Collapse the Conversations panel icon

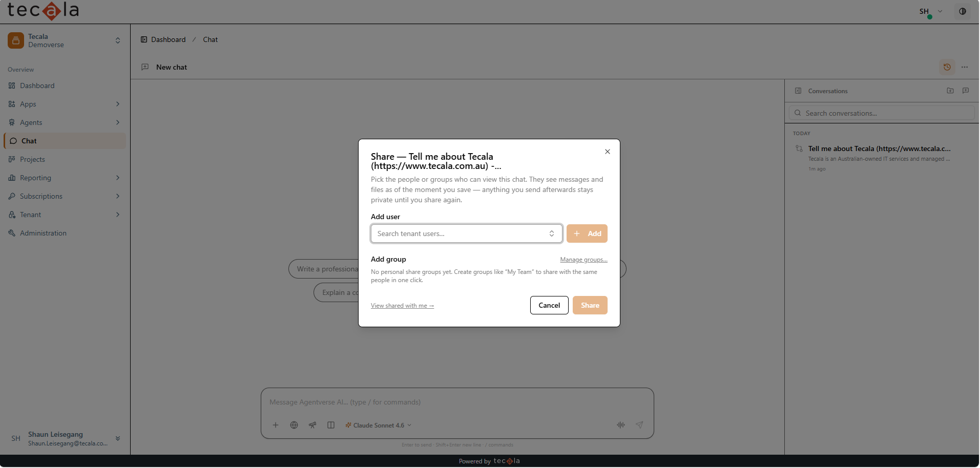(x=798, y=91)
